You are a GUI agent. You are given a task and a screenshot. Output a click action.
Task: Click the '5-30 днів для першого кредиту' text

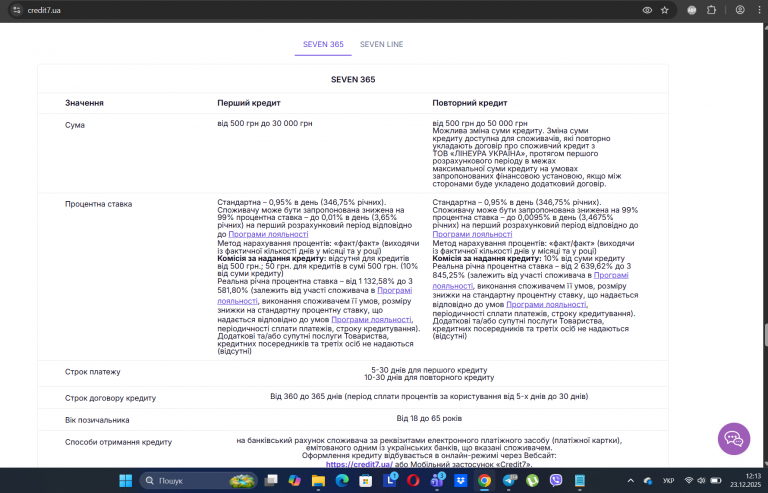429,370
